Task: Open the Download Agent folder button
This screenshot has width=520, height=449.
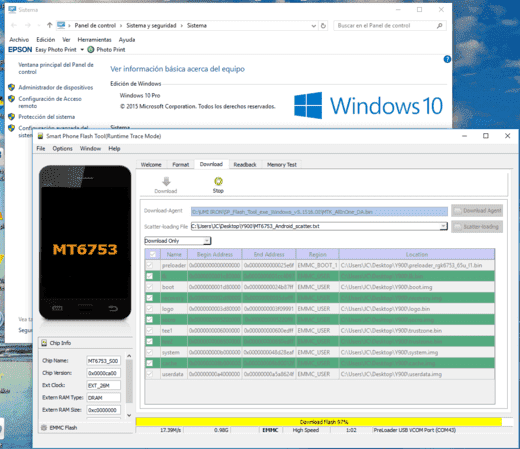Action: [x=477, y=211]
